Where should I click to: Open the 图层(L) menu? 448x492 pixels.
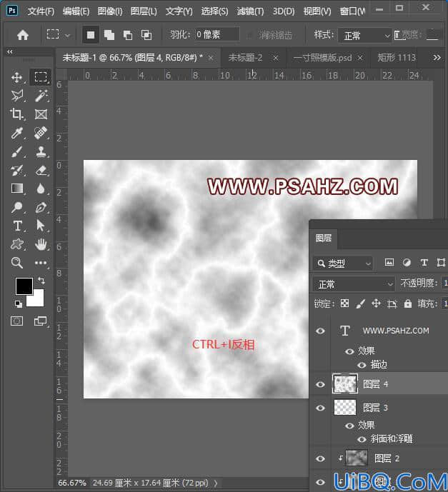point(144,11)
